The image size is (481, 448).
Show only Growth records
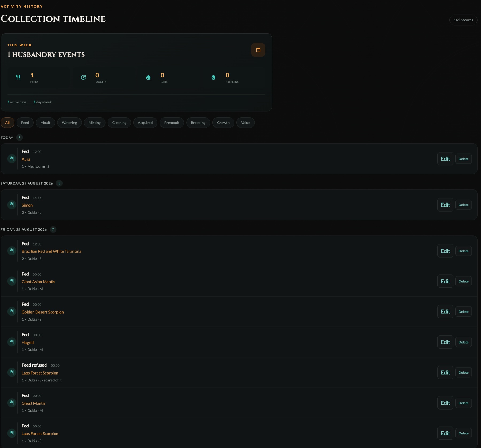click(223, 123)
